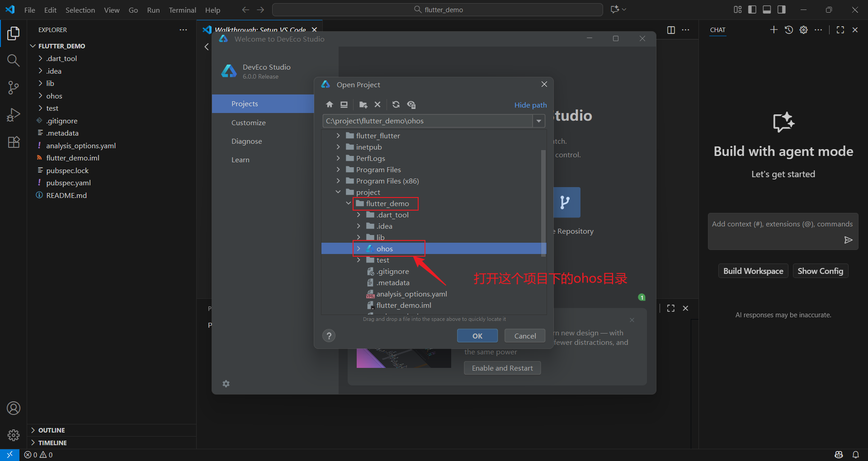
Task: Select the Projects tab in DevEco welcome
Action: point(263,104)
